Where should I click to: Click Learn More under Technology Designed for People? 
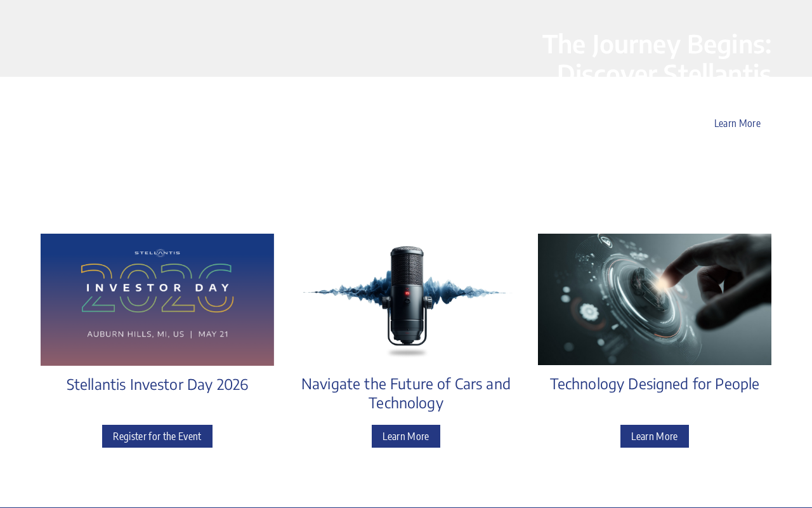coord(655,436)
